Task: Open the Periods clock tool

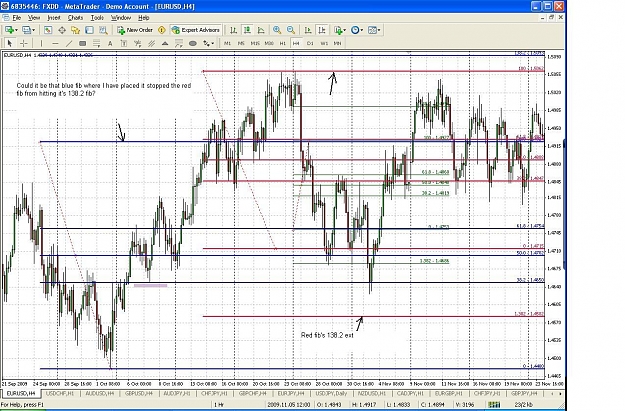Action: (355, 30)
